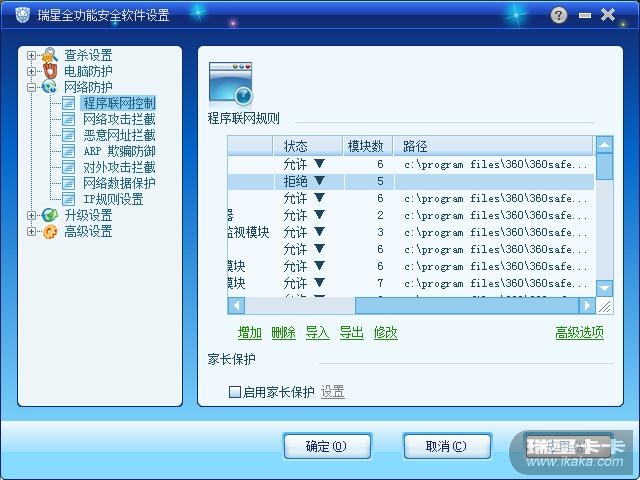Click the 增加 link

[x=249, y=333]
